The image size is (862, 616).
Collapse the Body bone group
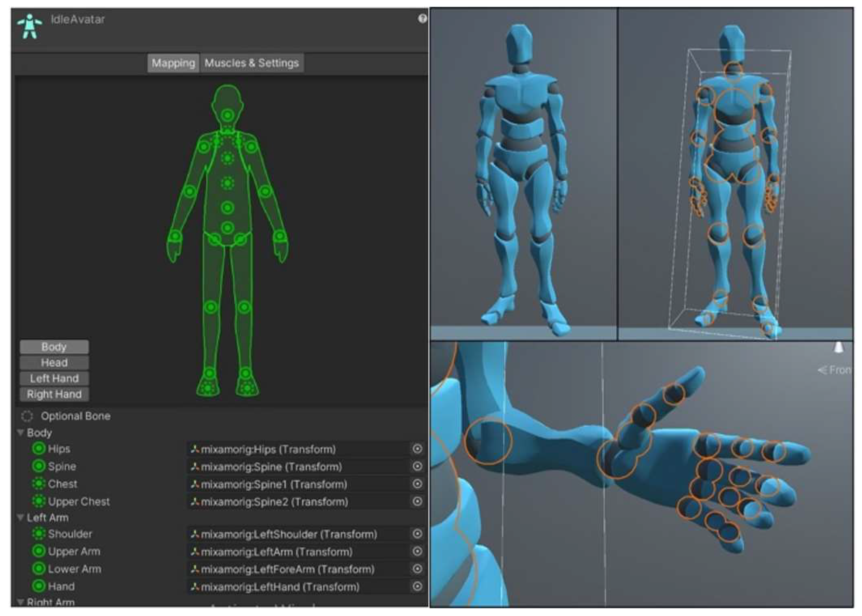[x=21, y=432]
